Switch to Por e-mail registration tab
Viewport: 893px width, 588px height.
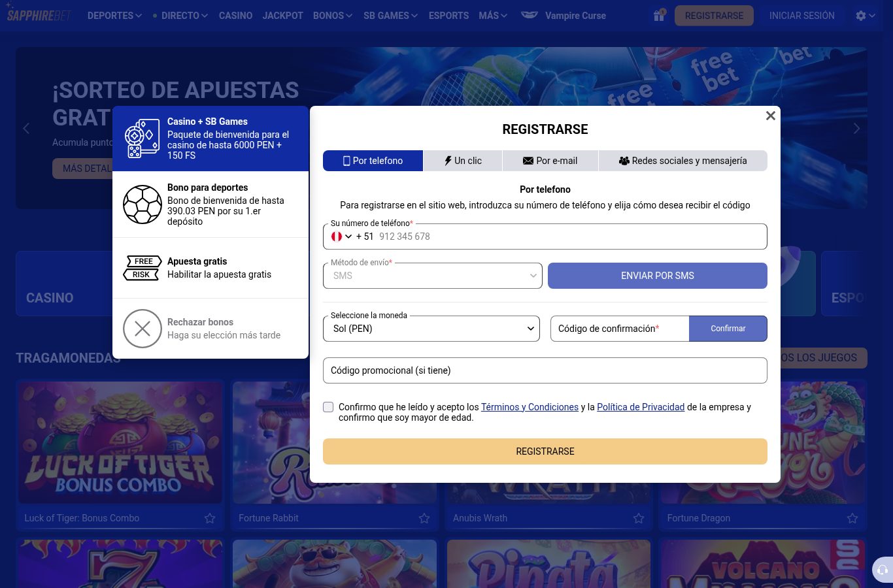[x=550, y=161]
